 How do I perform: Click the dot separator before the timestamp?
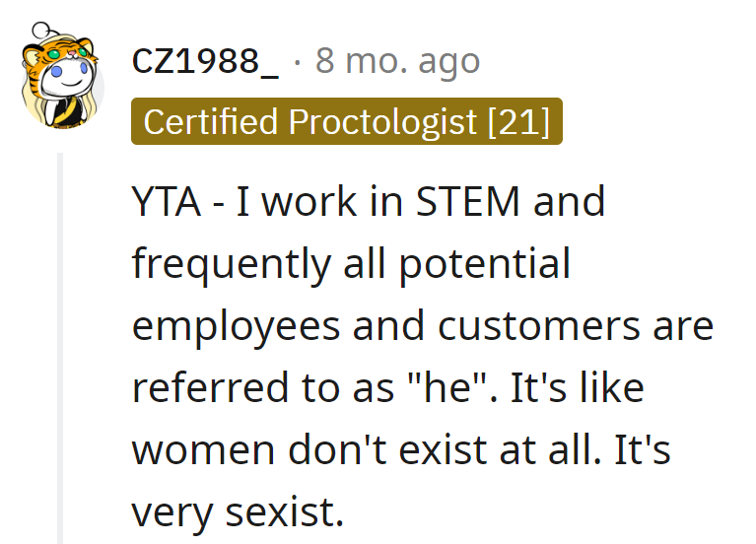(x=298, y=62)
